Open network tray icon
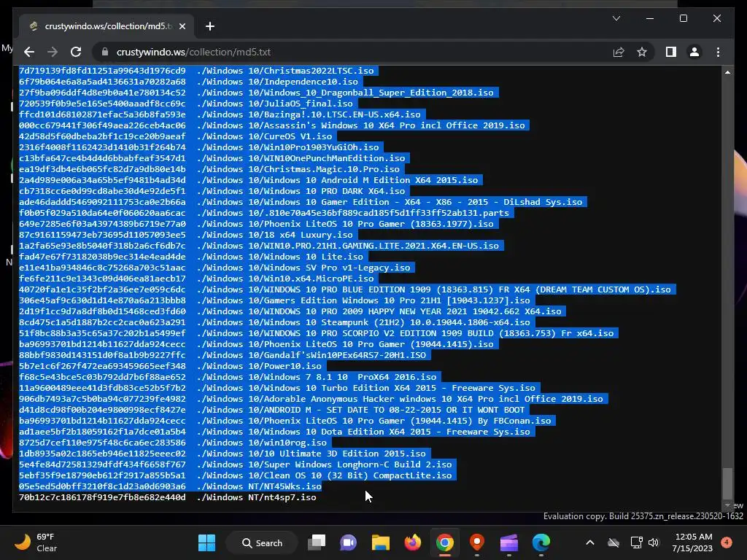 [636, 542]
